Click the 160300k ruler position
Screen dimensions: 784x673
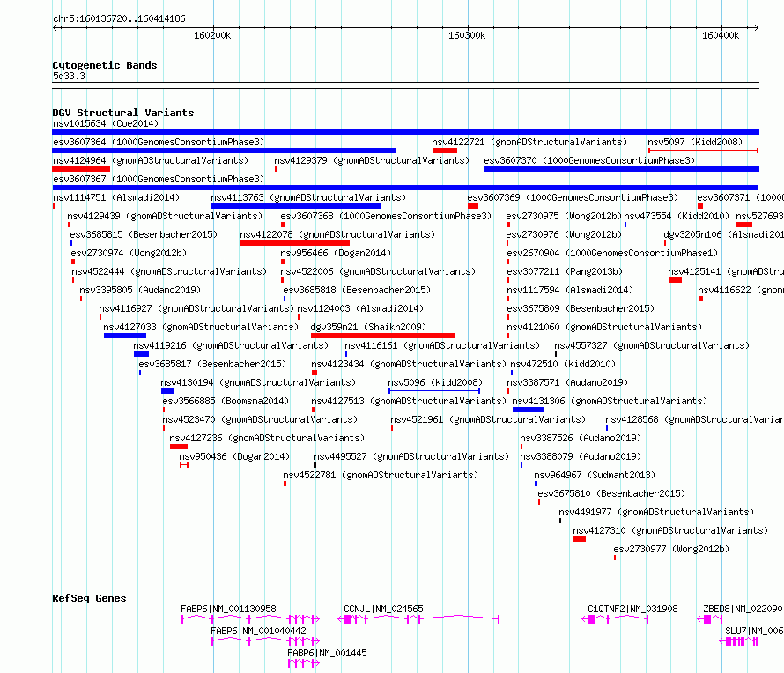(x=467, y=35)
